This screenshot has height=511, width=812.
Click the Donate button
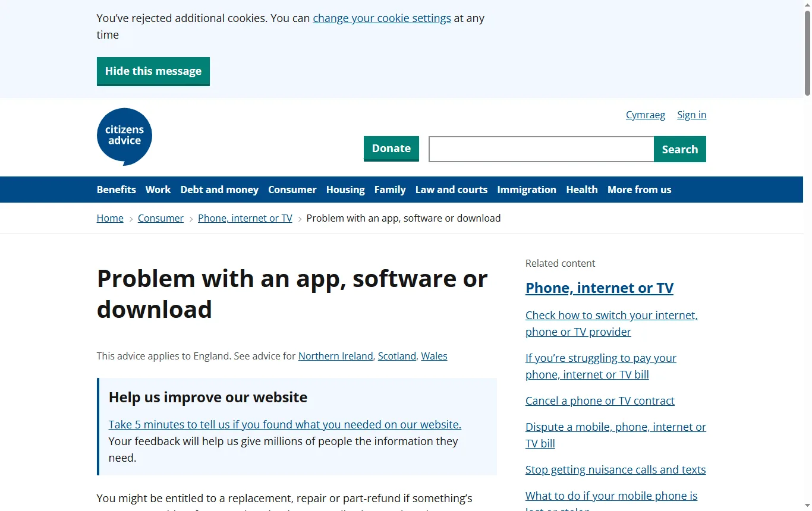pos(391,149)
